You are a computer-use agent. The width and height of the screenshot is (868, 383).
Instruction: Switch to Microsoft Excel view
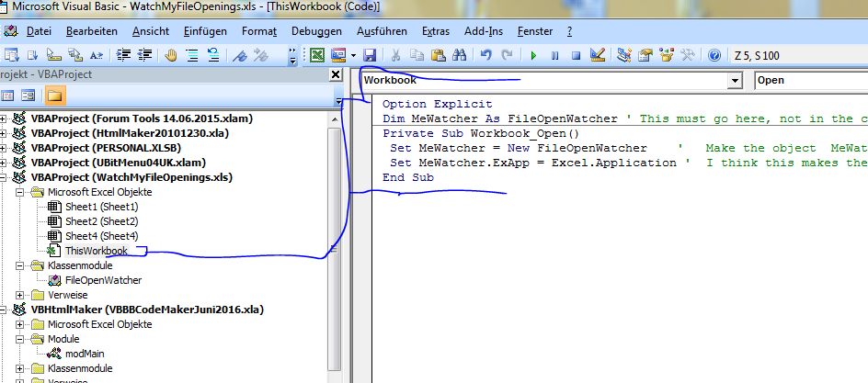click(317, 55)
